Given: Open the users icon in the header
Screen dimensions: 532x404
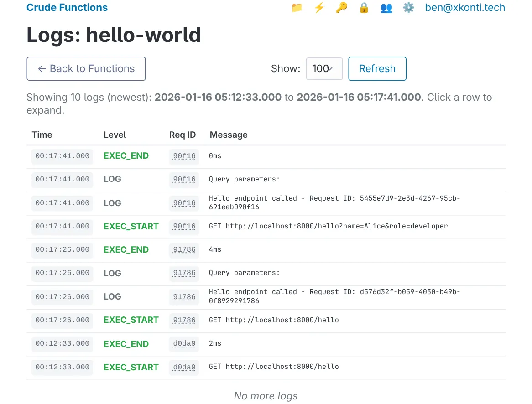Looking at the screenshot, I should pyautogui.click(x=386, y=8).
